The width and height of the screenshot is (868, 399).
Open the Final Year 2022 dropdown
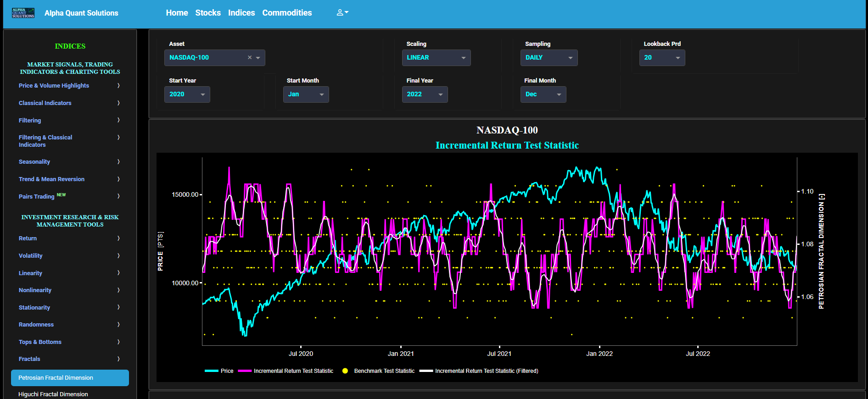(425, 94)
